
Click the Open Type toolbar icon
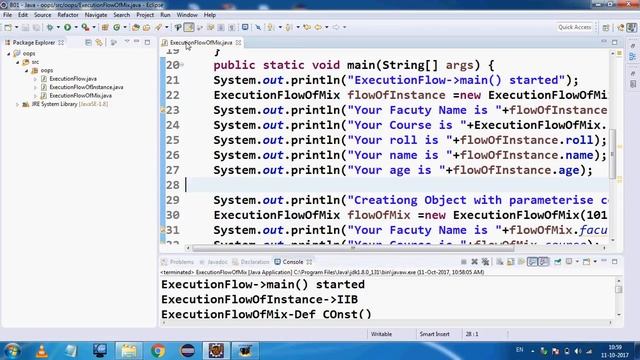click(136, 27)
